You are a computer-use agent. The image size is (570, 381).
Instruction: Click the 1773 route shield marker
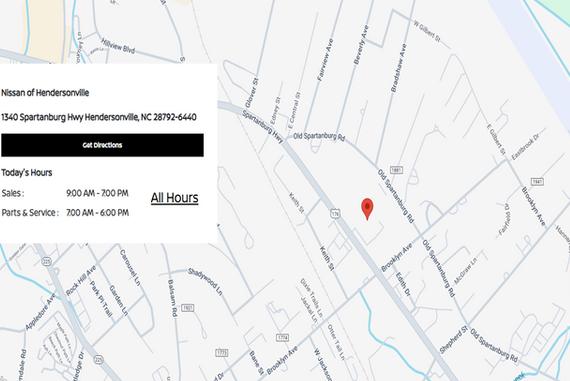pos(222,353)
